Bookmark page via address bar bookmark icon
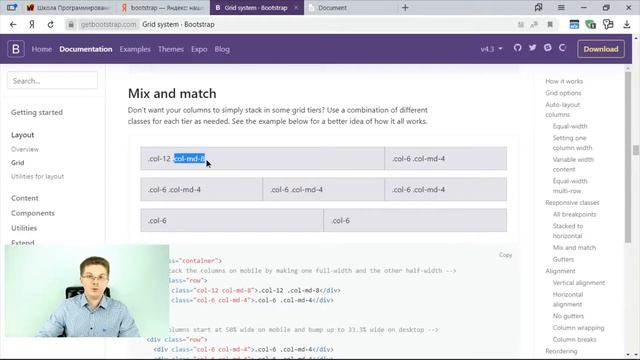This screenshot has width=640, height=360. click(x=550, y=24)
